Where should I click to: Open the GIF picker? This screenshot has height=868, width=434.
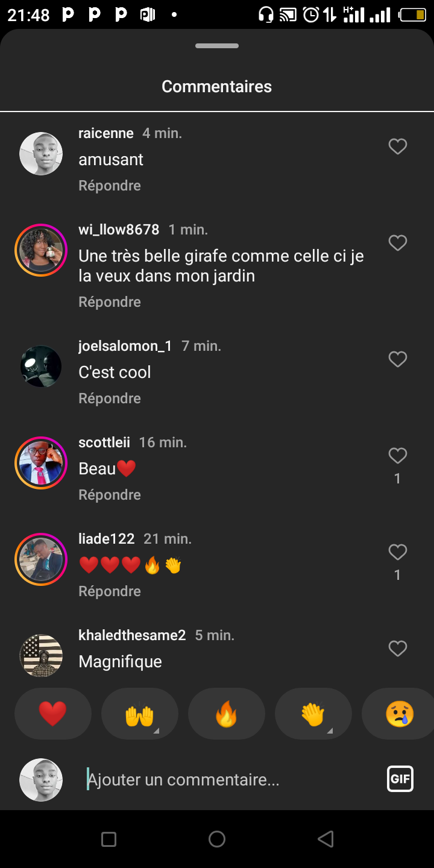click(400, 779)
